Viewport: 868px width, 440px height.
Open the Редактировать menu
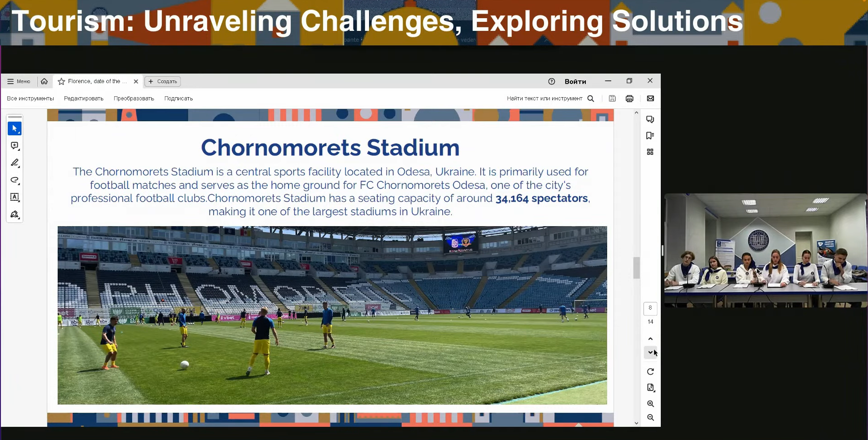pos(84,99)
